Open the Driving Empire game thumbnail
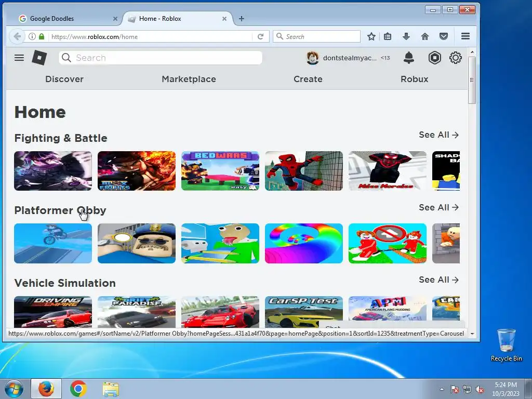The width and height of the screenshot is (532, 399). [x=53, y=312]
